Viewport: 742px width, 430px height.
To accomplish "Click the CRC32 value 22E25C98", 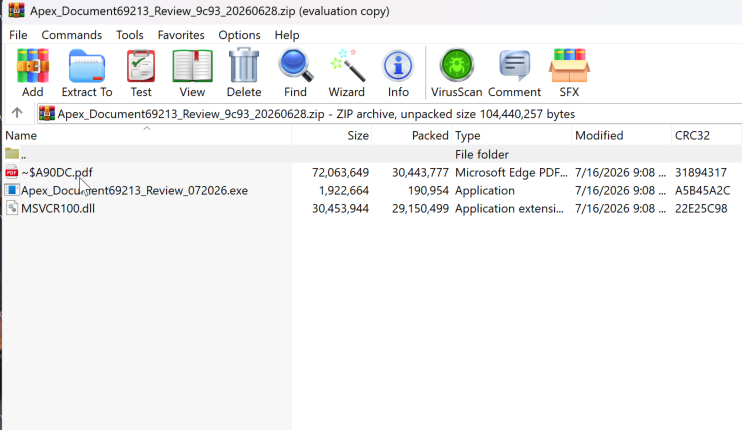I will [701, 208].
